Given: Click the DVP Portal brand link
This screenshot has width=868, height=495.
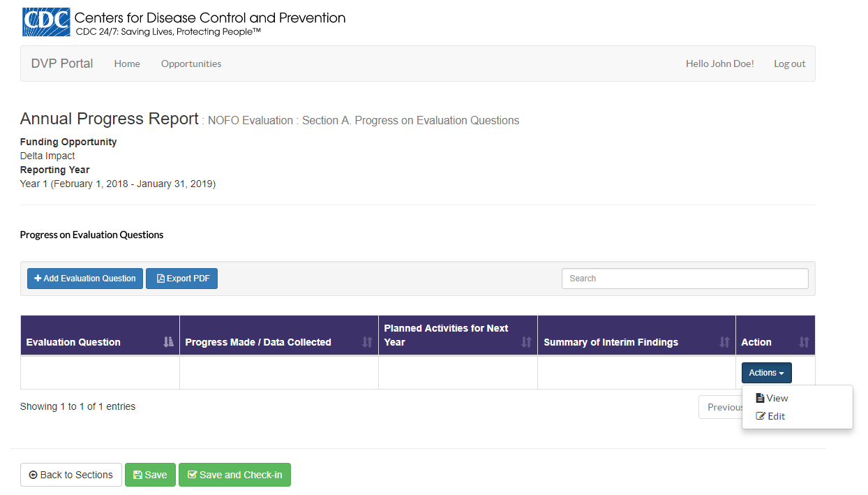Looking at the screenshot, I should [x=62, y=64].
